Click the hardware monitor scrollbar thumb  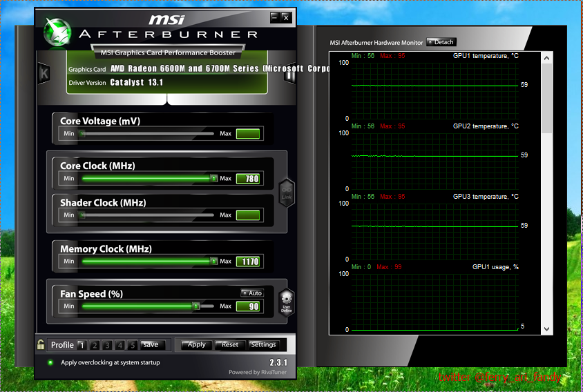[x=546, y=99]
